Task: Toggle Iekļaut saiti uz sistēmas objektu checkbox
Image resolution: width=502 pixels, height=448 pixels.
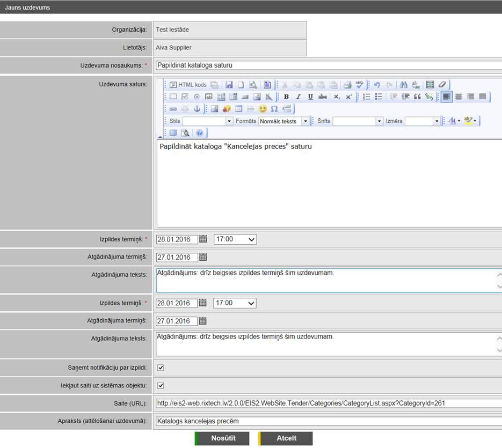Action: tap(161, 386)
